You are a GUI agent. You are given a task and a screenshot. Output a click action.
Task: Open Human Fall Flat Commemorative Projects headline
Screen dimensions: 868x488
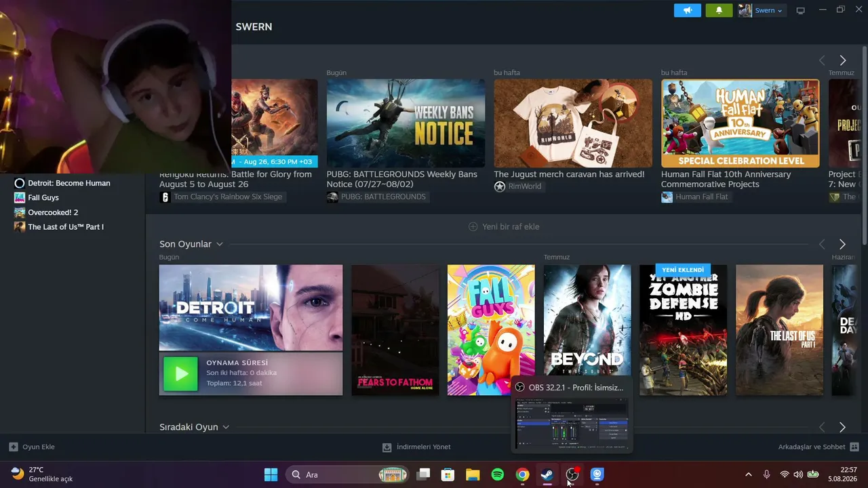point(726,179)
